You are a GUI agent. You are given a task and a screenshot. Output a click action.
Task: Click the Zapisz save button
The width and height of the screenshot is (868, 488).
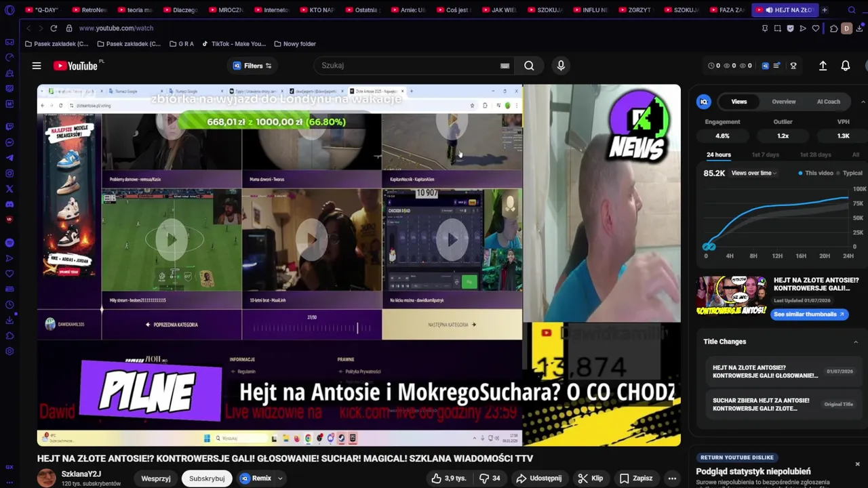coord(636,479)
